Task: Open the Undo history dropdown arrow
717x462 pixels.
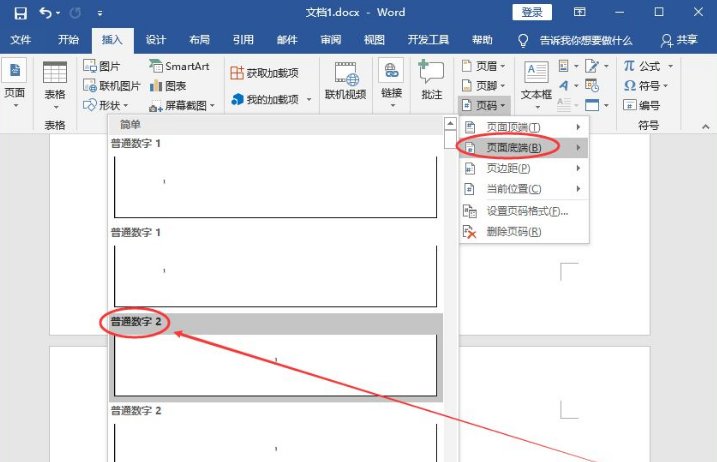Action: tap(58, 13)
